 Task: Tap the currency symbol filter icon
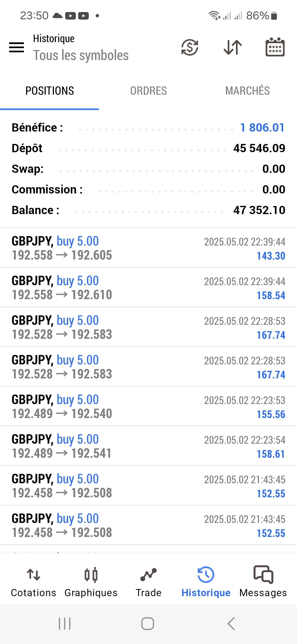coord(190,47)
